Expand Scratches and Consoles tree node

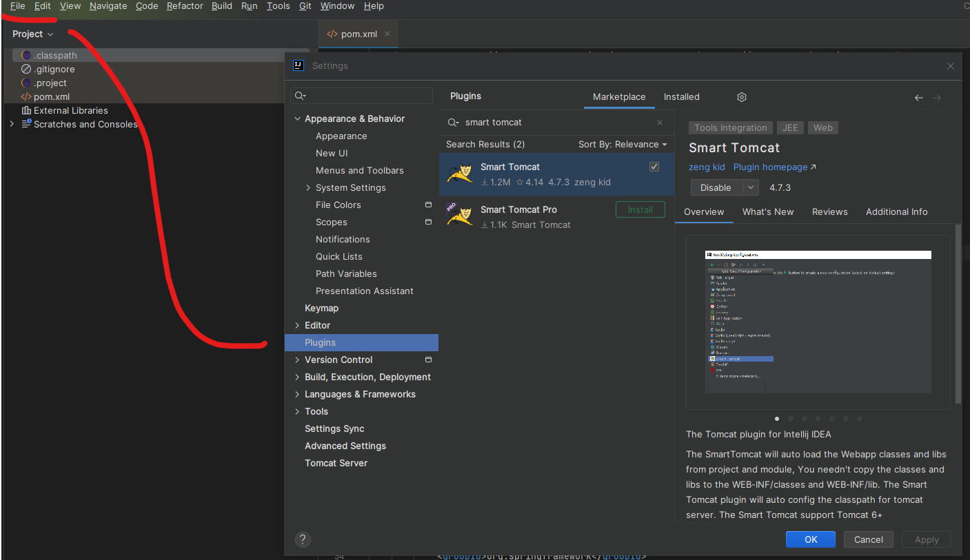pyautogui.click(x=11, y=124)
